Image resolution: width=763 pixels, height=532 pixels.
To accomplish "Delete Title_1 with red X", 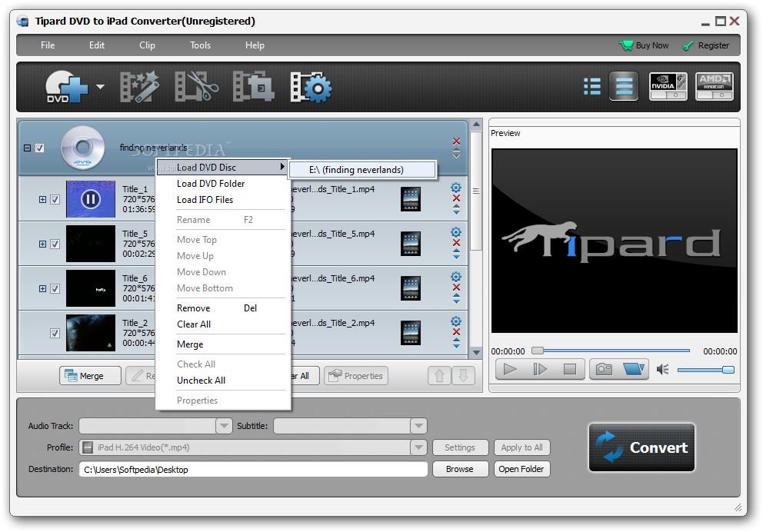I will click(456, 198).
